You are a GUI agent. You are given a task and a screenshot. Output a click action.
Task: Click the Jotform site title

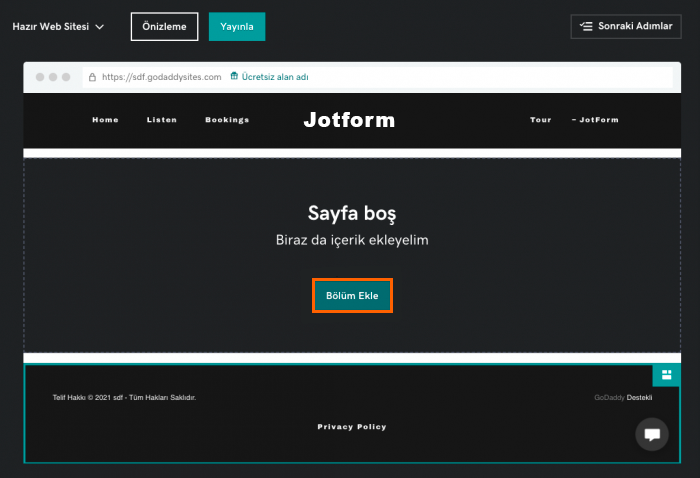pos(350,120)
